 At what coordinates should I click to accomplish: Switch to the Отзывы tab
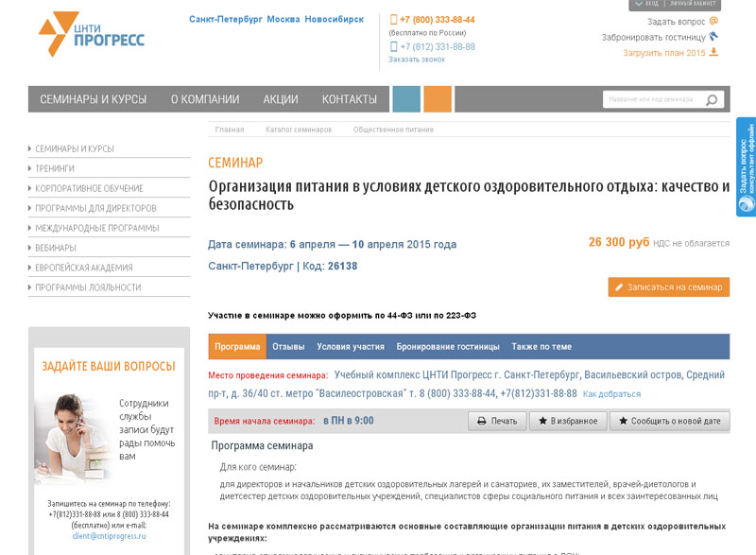click(288, 347)
